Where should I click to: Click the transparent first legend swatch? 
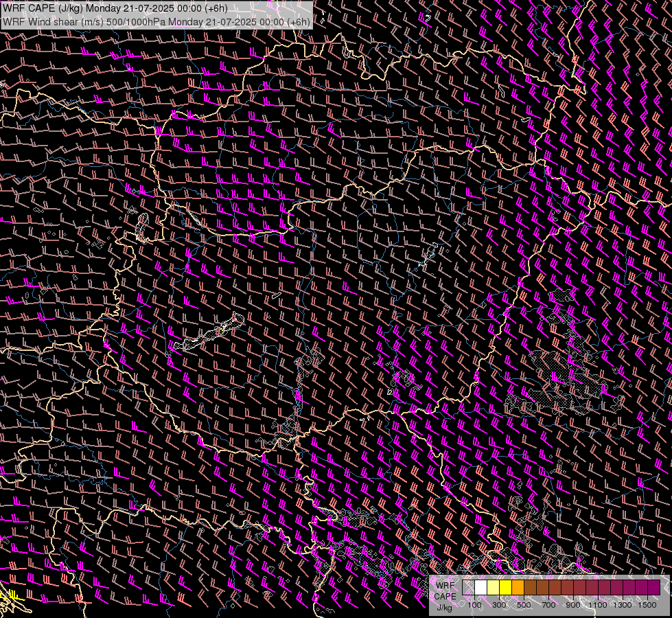click(468, 587)
